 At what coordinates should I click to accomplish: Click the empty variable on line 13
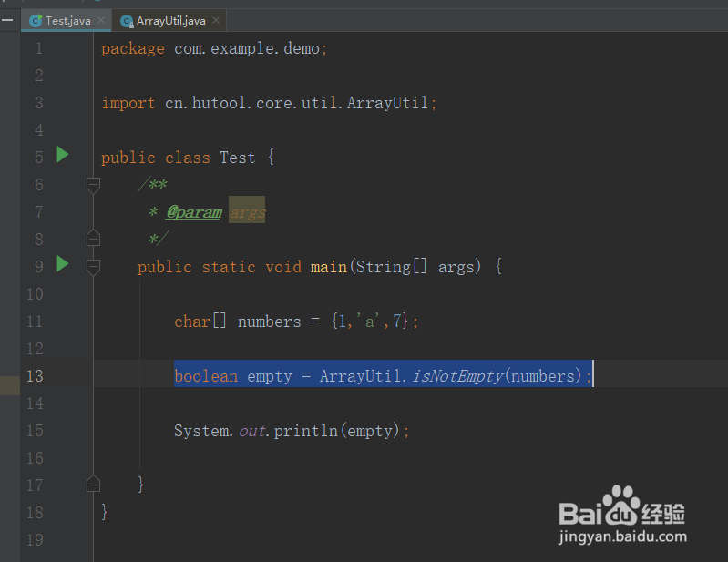(270, 376)
